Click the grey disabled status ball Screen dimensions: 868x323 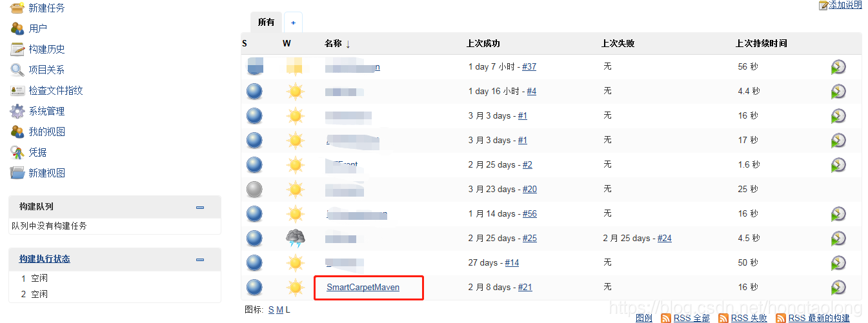pos(255,190)
